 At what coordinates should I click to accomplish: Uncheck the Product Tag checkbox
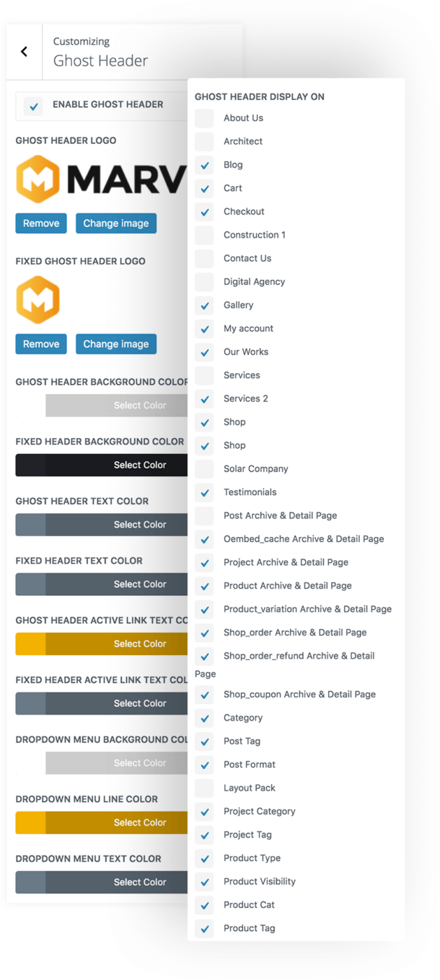click(204, 929)
